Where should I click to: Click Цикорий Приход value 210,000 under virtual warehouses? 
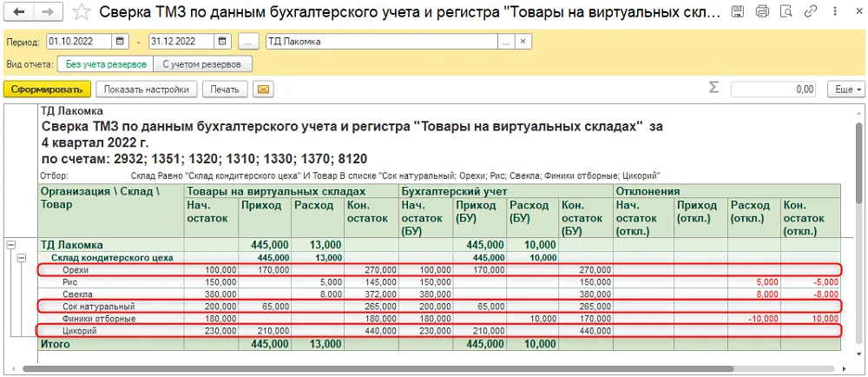272,331
